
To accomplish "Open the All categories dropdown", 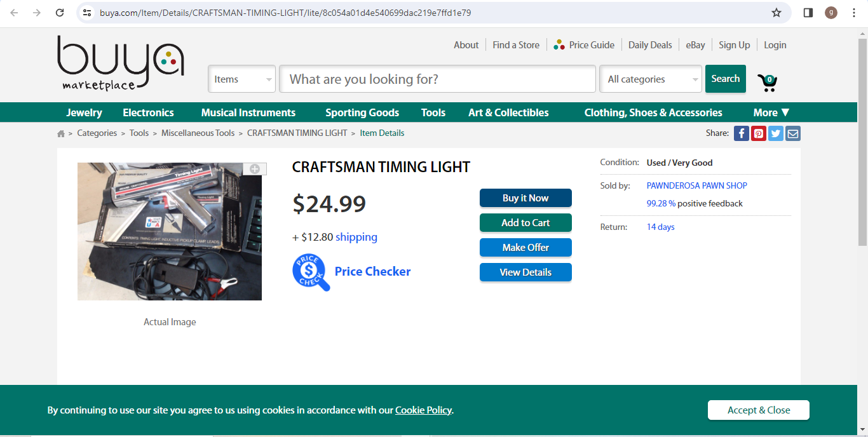I will [651, 79].
